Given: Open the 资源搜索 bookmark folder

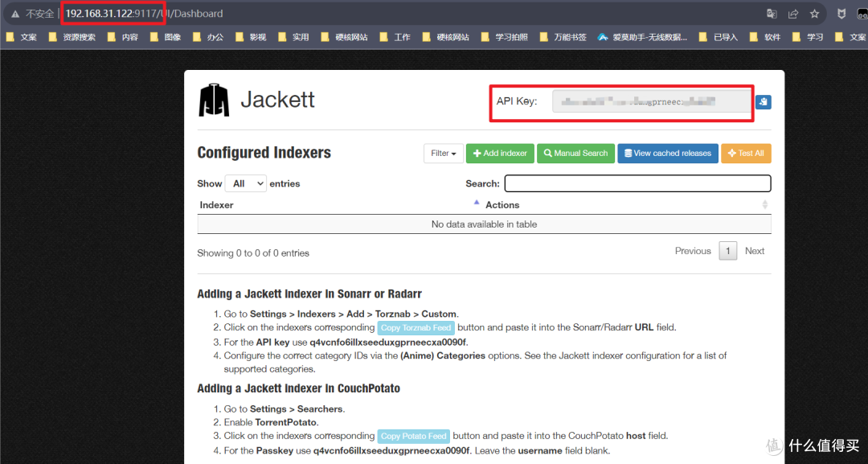Looking at the screenshot, I should pos(72,37).
